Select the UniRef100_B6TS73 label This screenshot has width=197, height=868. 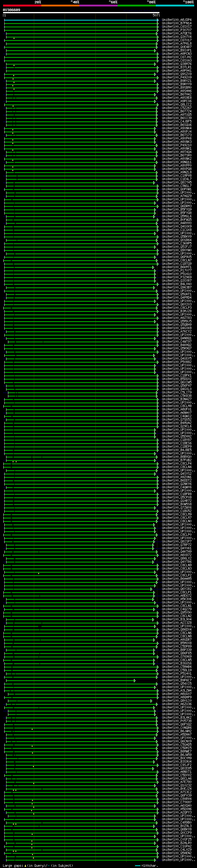[x=177, y=135]
